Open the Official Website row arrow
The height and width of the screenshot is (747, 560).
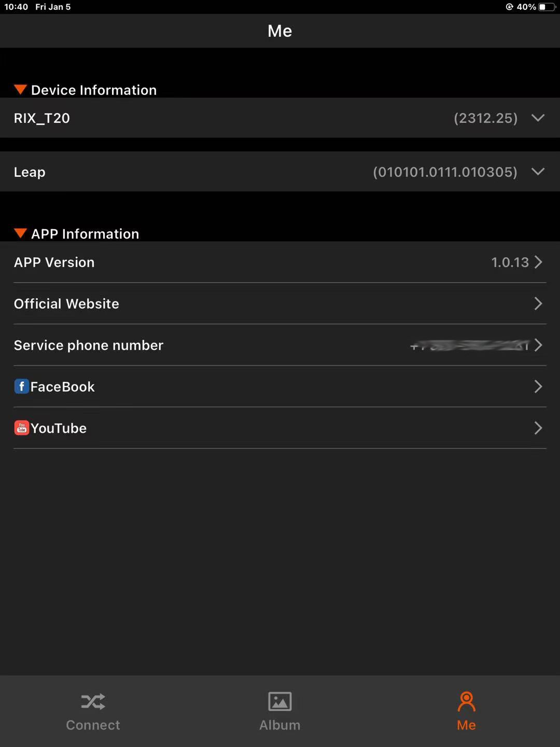click(x=538, y=303)
